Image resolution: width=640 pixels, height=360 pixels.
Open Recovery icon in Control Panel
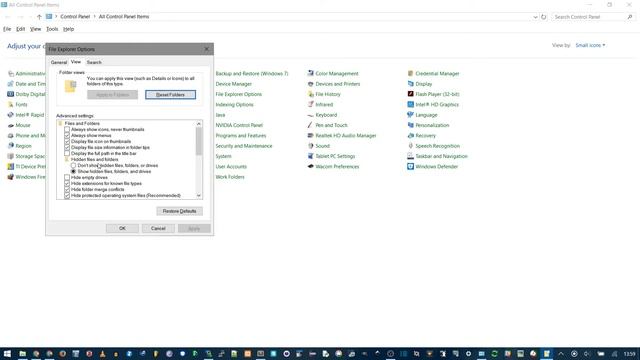(x=411, y=136)
